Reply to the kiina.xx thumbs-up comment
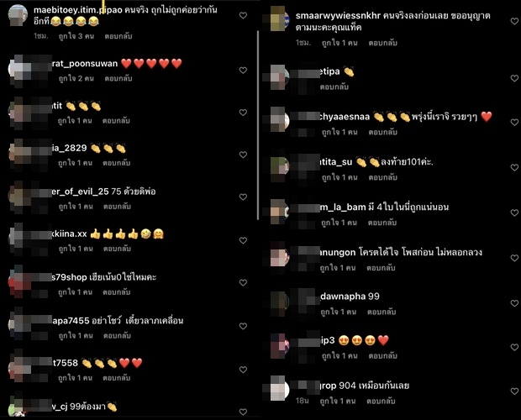 tap(117, 249)
